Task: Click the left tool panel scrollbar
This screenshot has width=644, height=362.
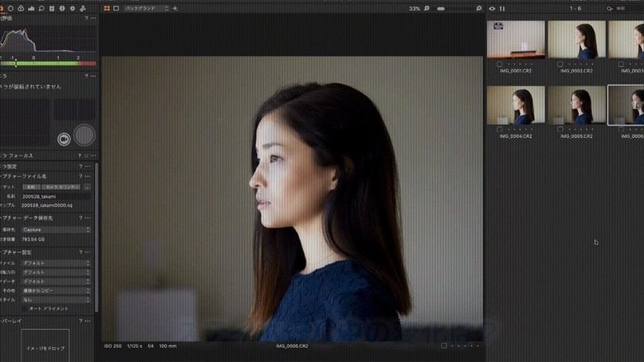Action: tap(97, 237)
